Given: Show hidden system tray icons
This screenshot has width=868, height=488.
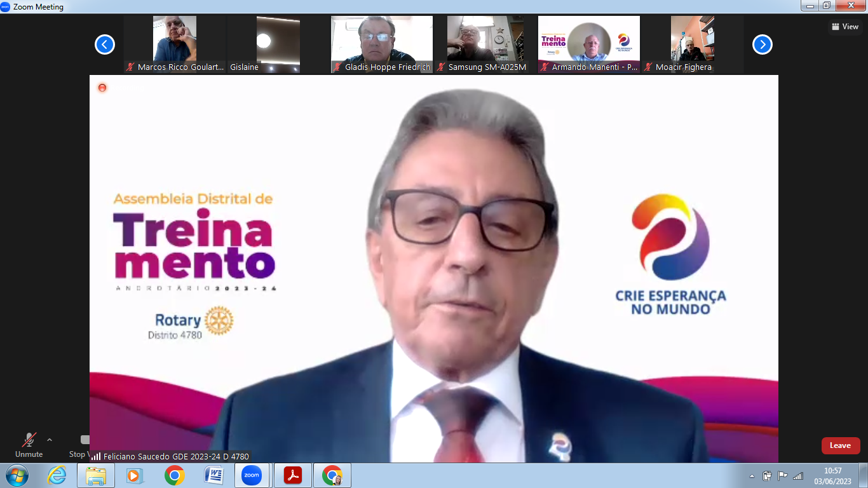Looking at the screenshot, I should click(752, 476).
